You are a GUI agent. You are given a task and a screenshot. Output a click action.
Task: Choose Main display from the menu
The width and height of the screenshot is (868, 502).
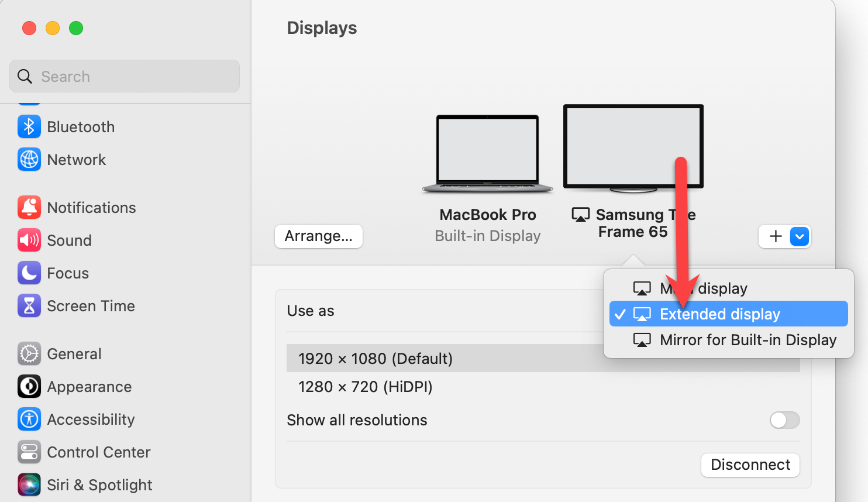[722, 288]
